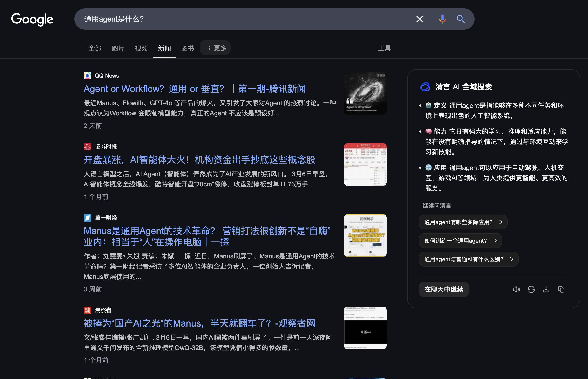
Task: Download the AI answer
Action: 546,289
